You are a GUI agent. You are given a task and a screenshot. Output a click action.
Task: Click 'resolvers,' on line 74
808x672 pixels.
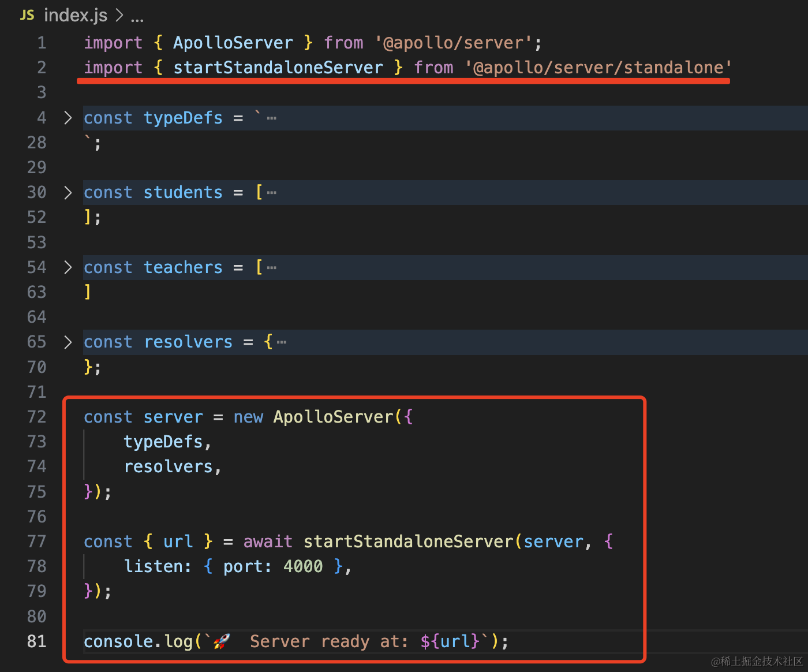pos(173,466)
